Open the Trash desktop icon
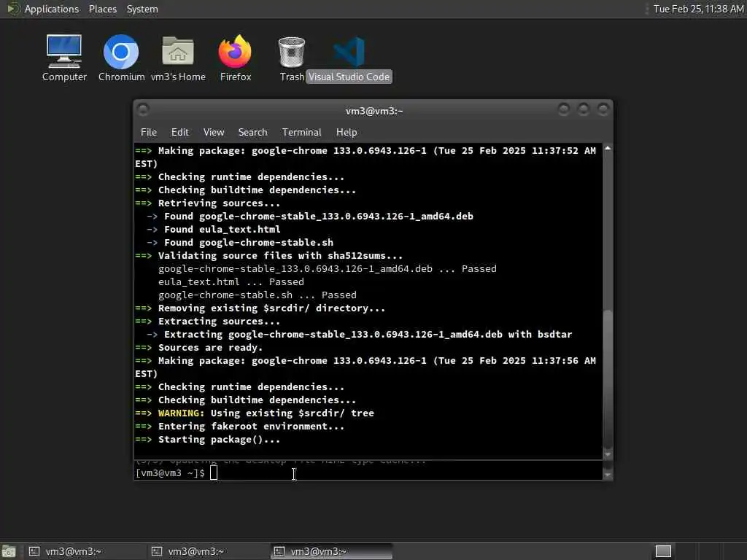This screenshot has height=560, width=747. tap(292, 58)
